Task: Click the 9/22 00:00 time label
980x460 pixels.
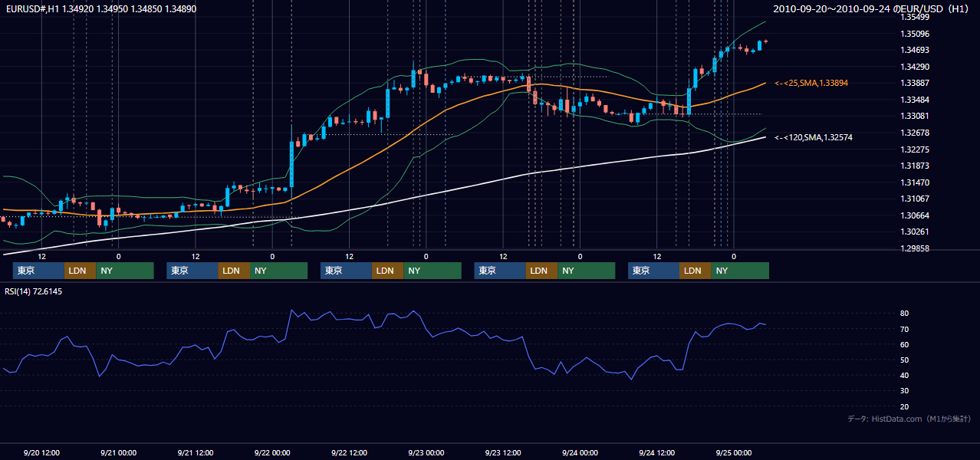Action: pos(272,452)
